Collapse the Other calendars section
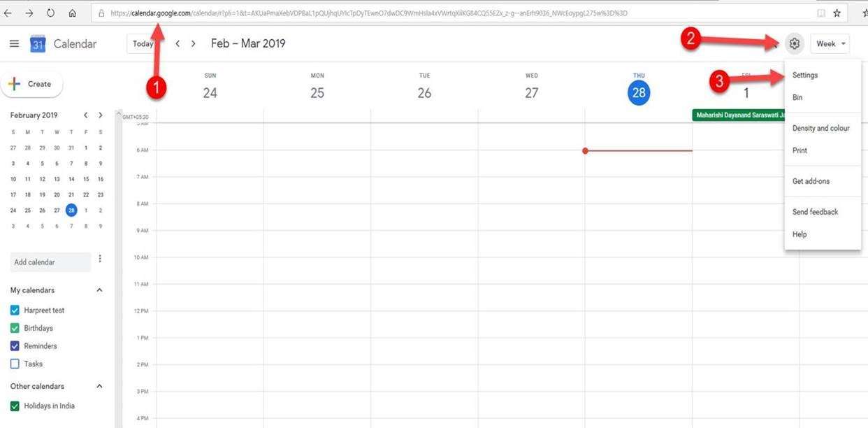868x428 pixels. click(99, 386)
